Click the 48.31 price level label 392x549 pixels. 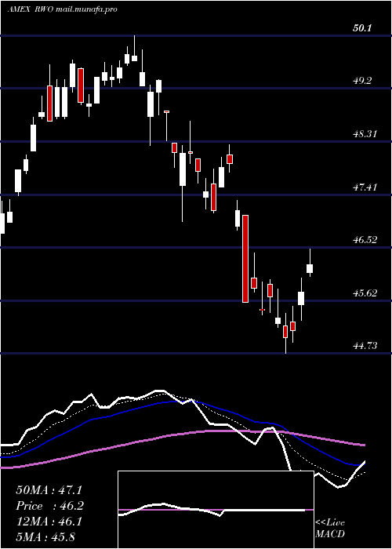click(365, 134)
